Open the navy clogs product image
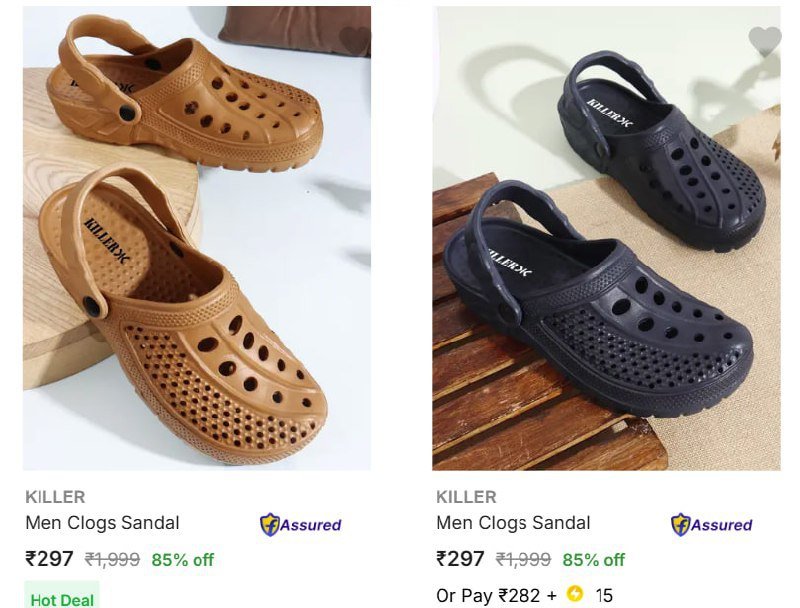The width and height of the screenshot is (800, 608). point(606,238)
